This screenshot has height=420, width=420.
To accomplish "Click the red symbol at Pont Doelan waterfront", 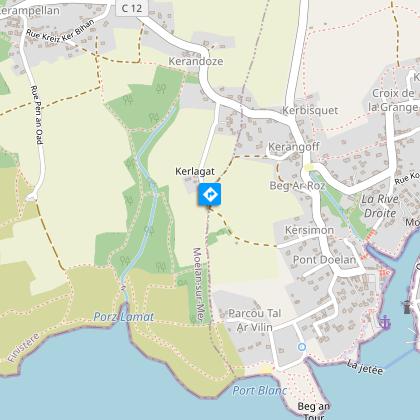I will pyautogui.click(x=385, y=273).
